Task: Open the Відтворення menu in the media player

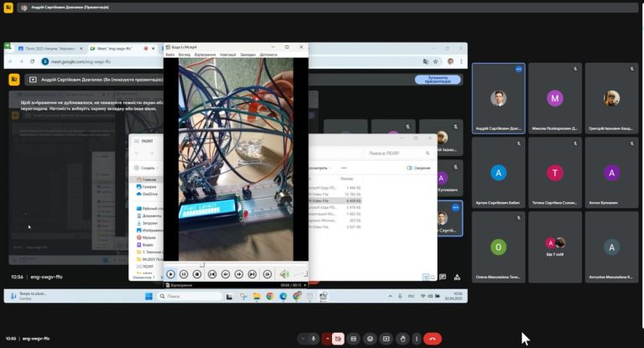Action: click(205, 55)
